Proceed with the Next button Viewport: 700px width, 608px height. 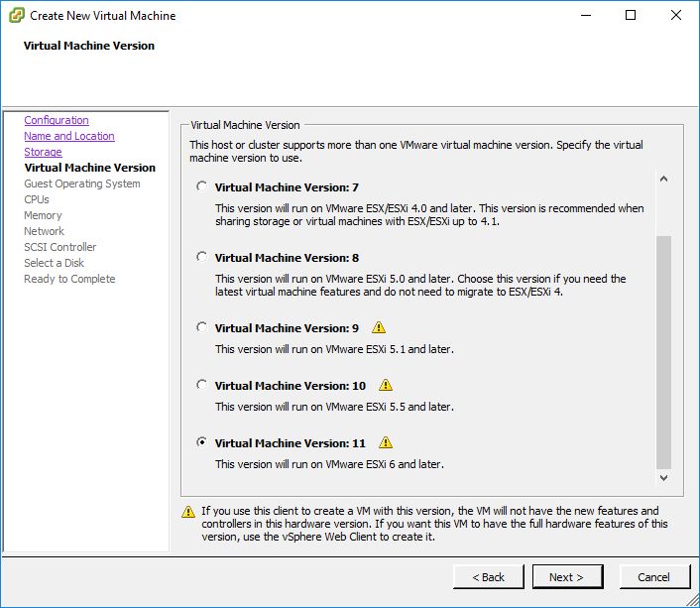click(567, 576)
